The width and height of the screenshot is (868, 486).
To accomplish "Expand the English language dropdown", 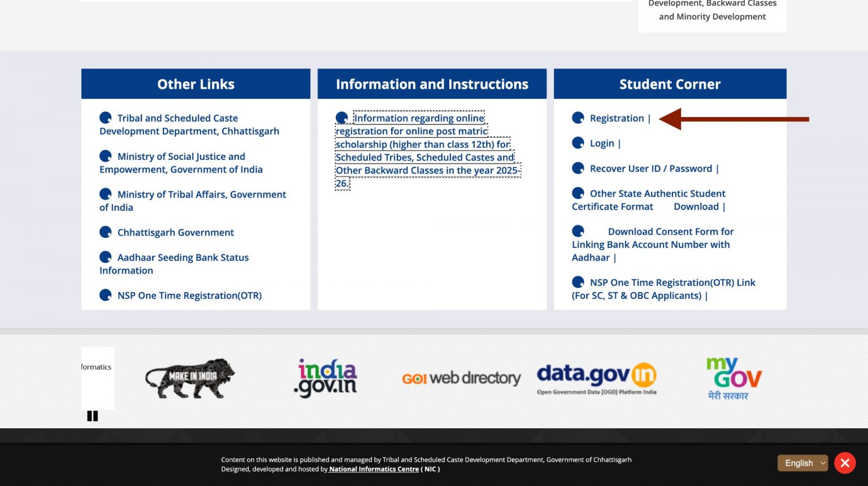I will (802, 463).
